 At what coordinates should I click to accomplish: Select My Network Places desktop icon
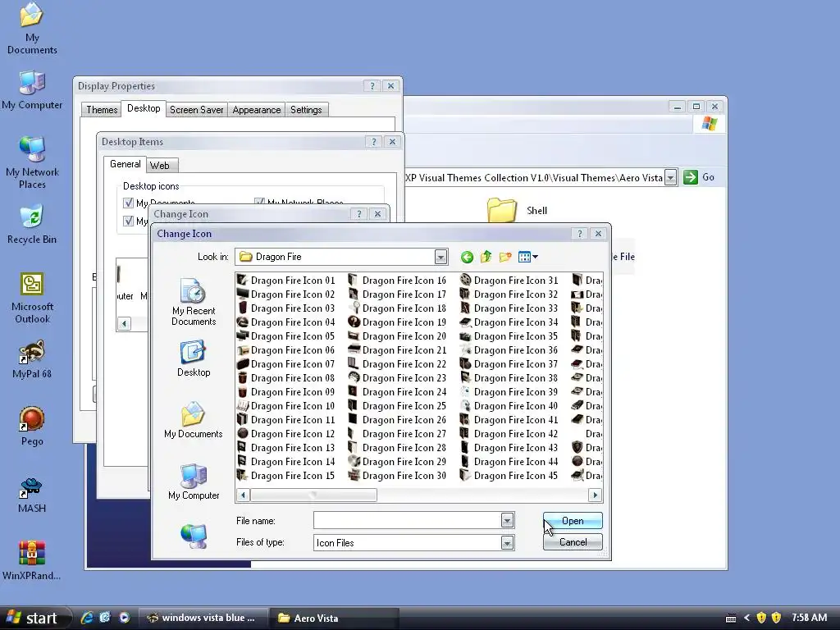coord(32,162)
